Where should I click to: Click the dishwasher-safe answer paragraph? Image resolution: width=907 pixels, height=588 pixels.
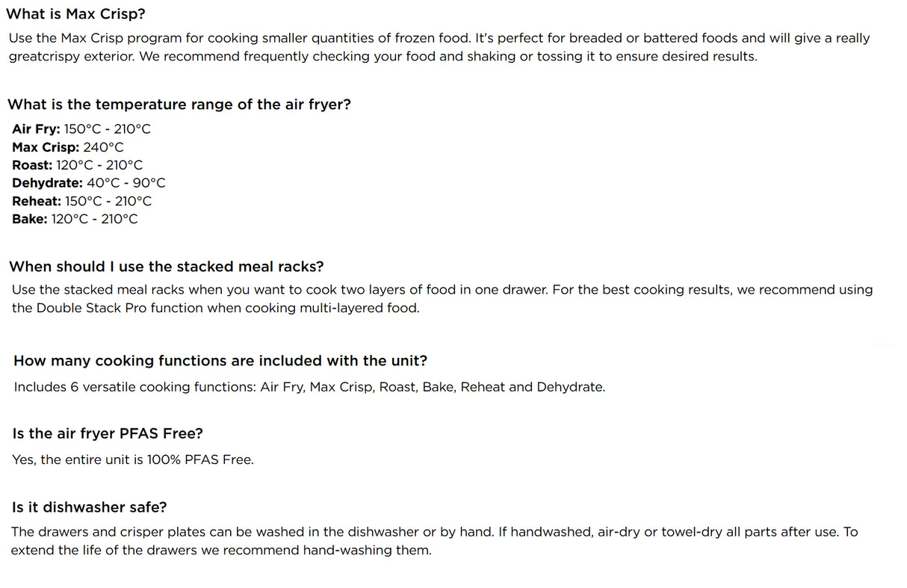pyautogui.click(x=433, y=541)
